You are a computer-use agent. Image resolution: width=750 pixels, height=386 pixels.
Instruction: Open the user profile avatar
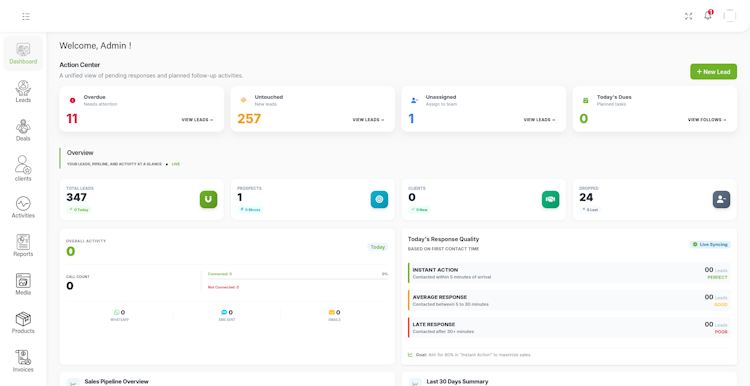[729, 16]
